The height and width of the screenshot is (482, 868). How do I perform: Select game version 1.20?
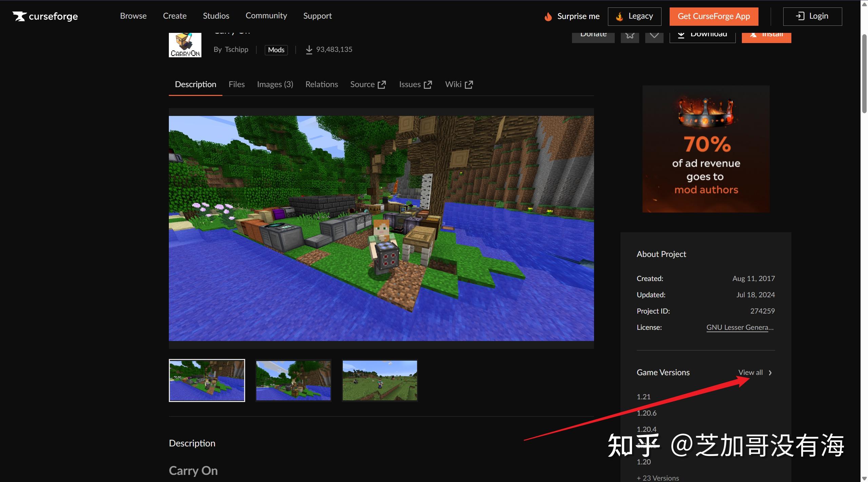tap(644, 462)
